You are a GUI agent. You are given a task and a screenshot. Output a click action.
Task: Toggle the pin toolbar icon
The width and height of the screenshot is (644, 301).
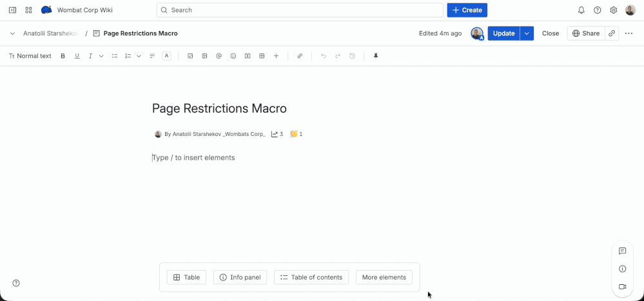pos(376,56)
